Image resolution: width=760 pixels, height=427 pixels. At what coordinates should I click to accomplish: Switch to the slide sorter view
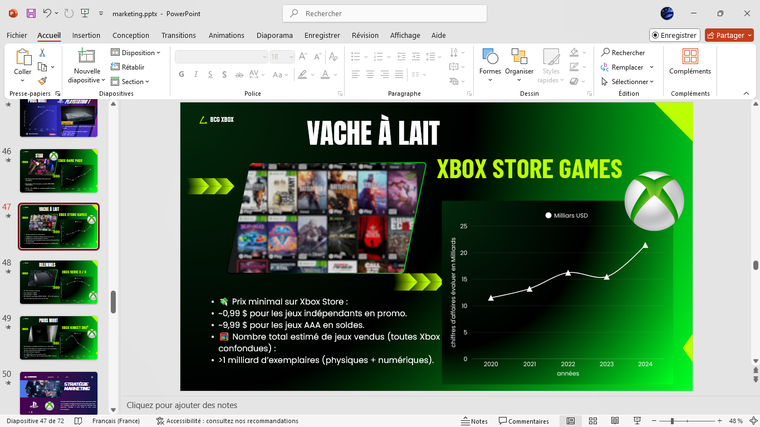click(592, 421)
